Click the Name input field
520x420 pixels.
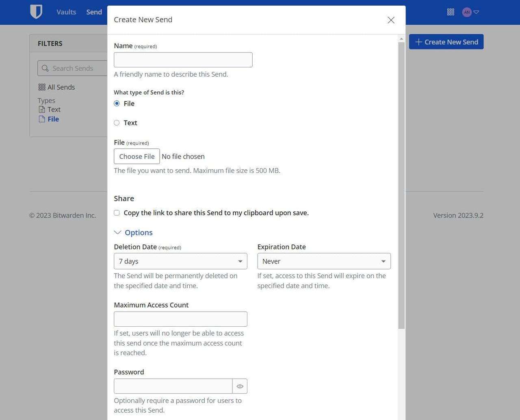click(x=183, y=60)
